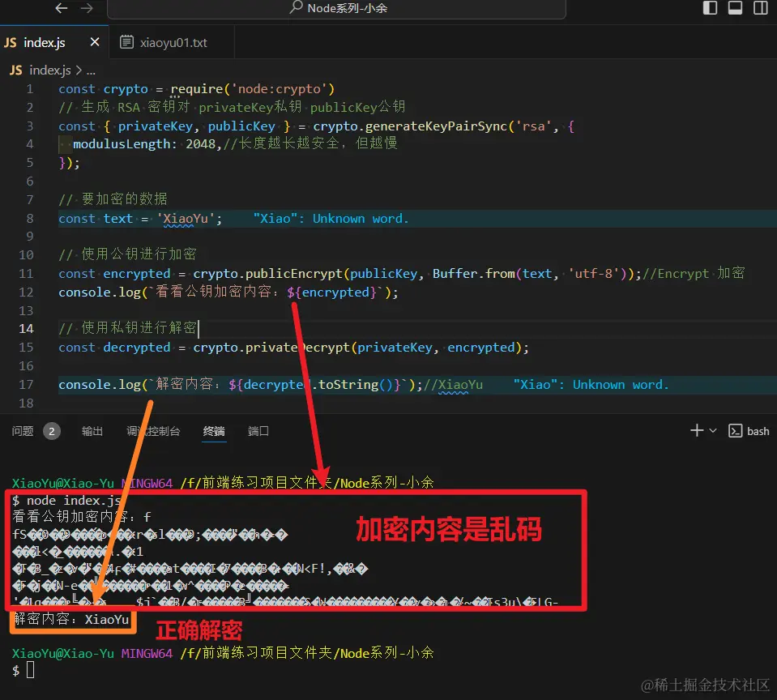This screenshot has width=777, height=700.
Task: Click the 解密内容: XiaoYu terminal output
Action: 72,619
